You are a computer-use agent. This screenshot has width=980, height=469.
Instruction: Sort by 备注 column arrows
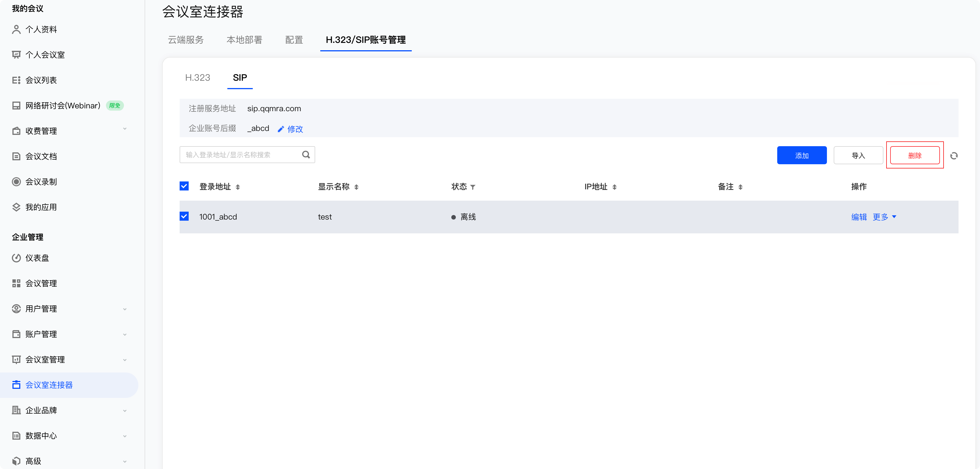click(x=740, y=187)
